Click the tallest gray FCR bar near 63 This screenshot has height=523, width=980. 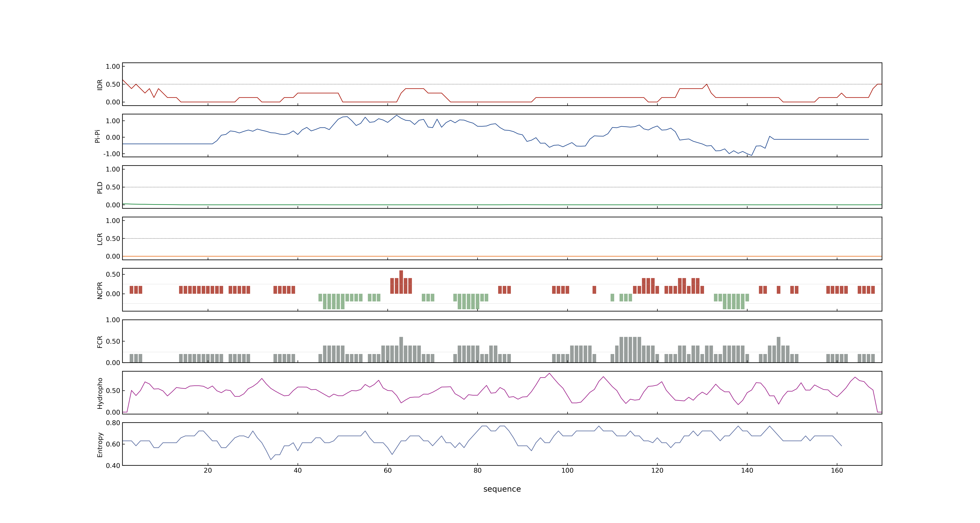401,349
